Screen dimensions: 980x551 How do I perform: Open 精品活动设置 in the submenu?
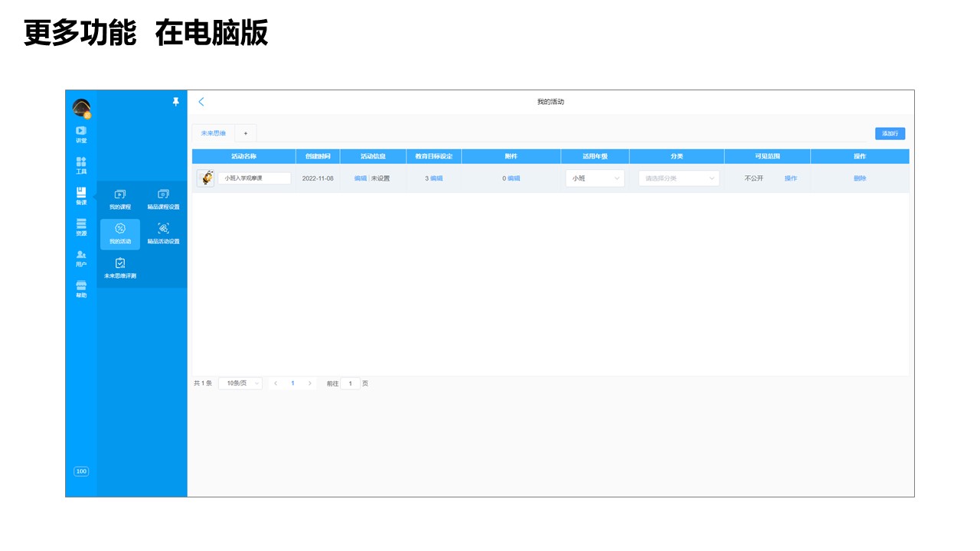click(x=163, y=233)
